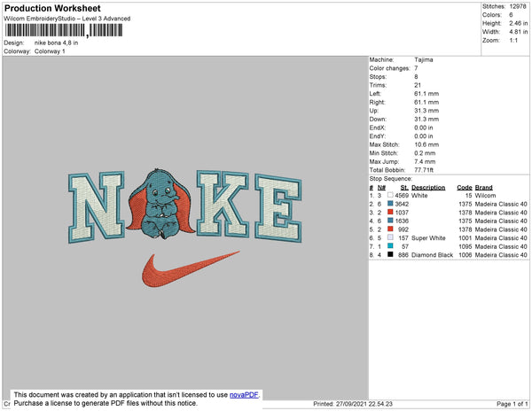
Task: Open the novaPDF link in the notice
Action: click(x=244, y=395)
